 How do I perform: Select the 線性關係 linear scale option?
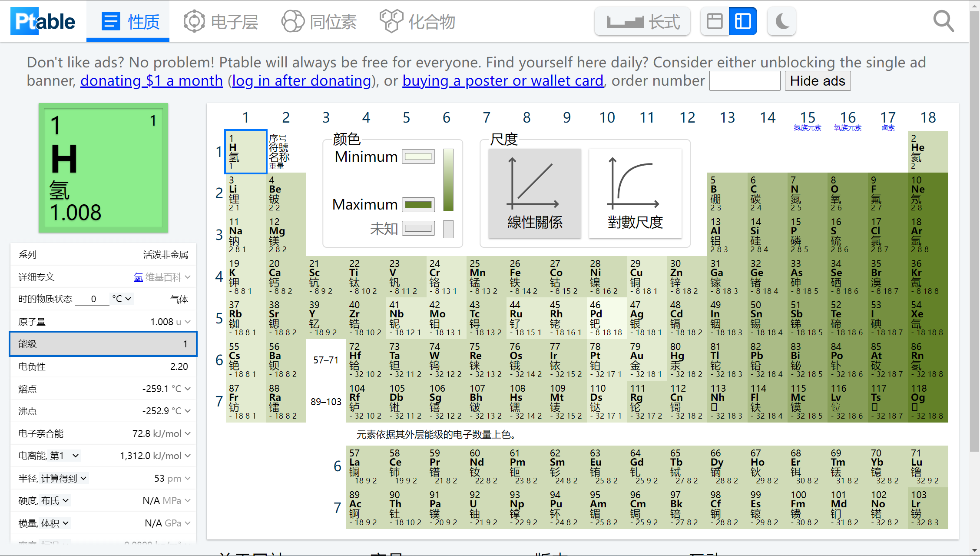tap(534, 194)
